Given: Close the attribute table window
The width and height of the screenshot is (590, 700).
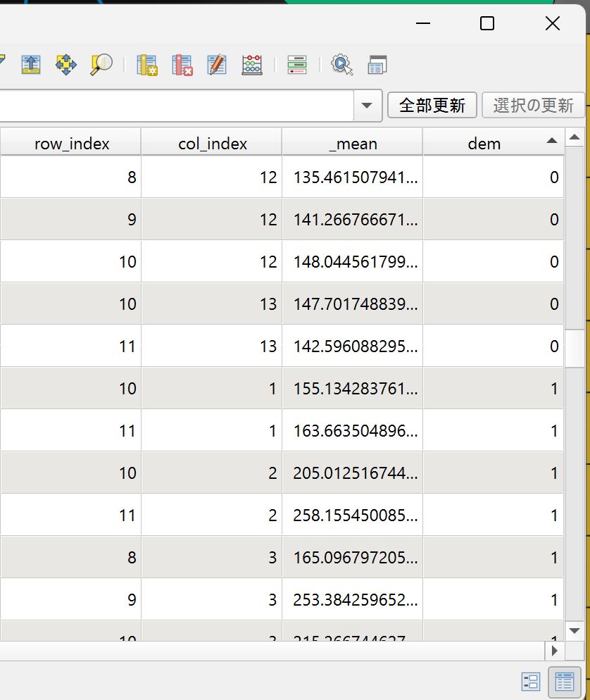Looking at the screenshot, I should (553, 23).
